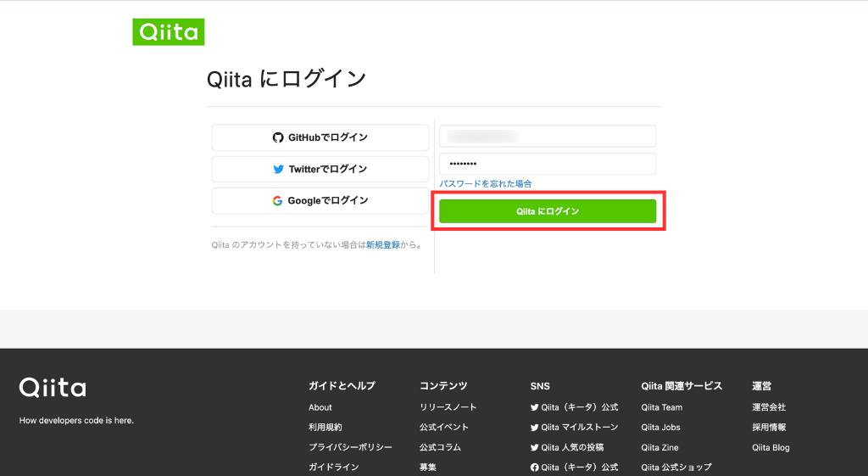
Task: Click the ガイドとヘルプ footer heading
Action: click(x=342, y=386)
